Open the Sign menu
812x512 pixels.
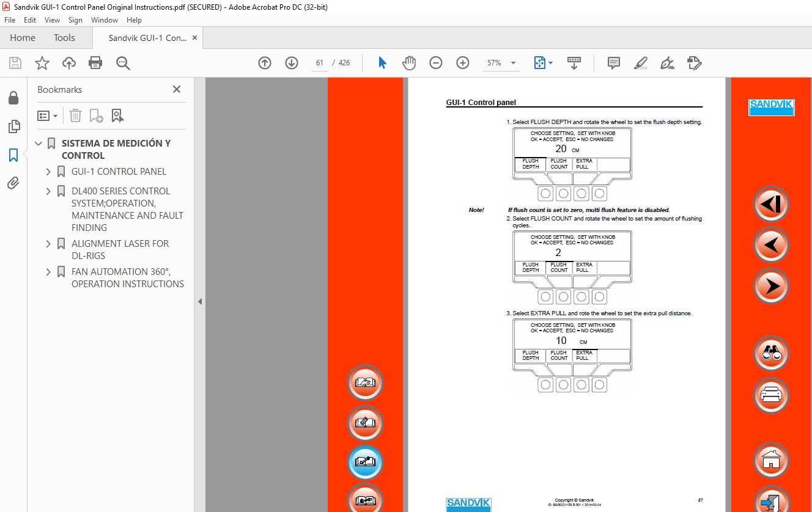pyautogui.click(x=75, y=20)
